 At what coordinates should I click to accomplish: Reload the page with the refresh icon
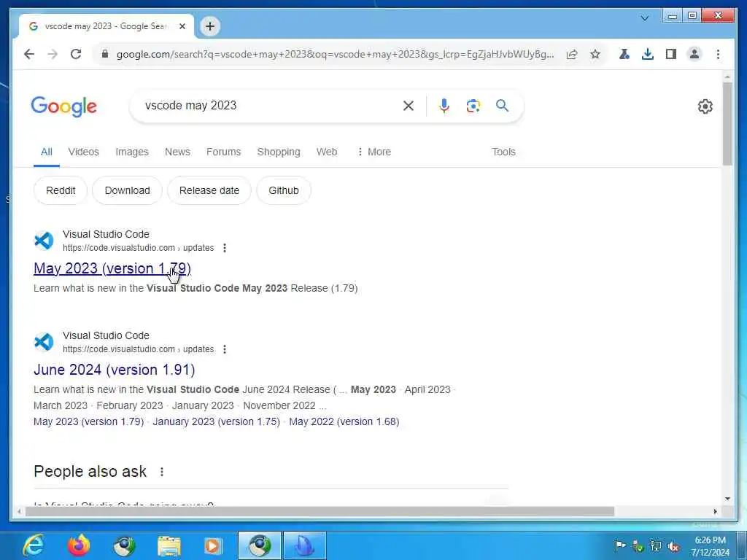click(x=76, y=54)
